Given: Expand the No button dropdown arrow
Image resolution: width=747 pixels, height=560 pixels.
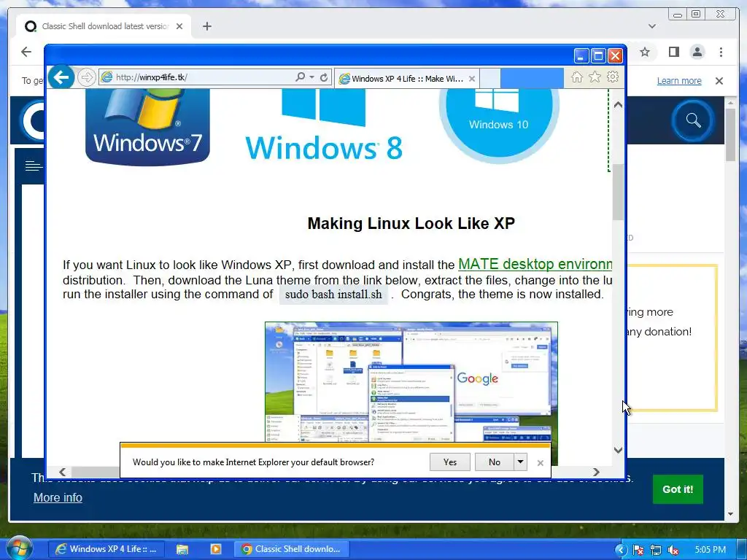Looking at the screenshot, I should [x=520, y=462].
